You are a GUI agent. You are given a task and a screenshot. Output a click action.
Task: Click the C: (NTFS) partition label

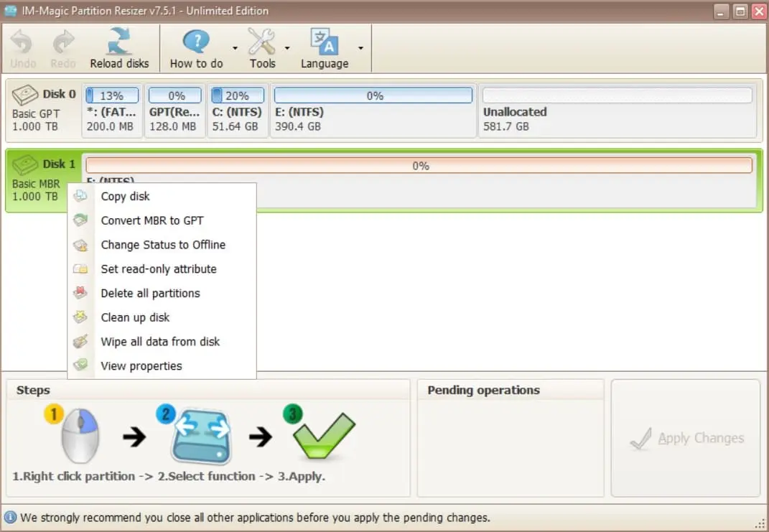237,112
